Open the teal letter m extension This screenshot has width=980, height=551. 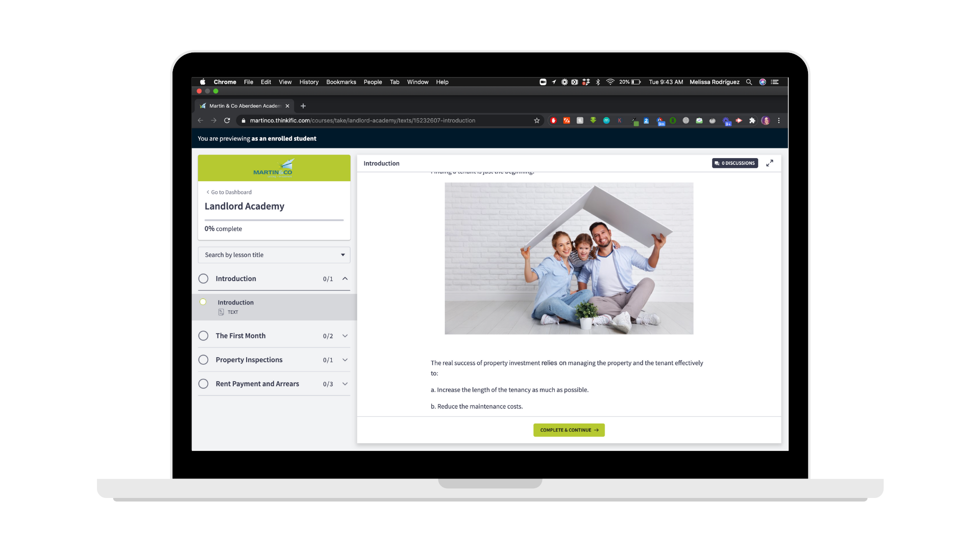coord(606,120)
